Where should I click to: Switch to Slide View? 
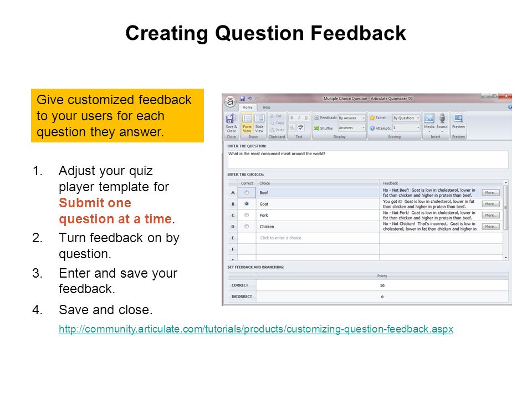[259, 123]
